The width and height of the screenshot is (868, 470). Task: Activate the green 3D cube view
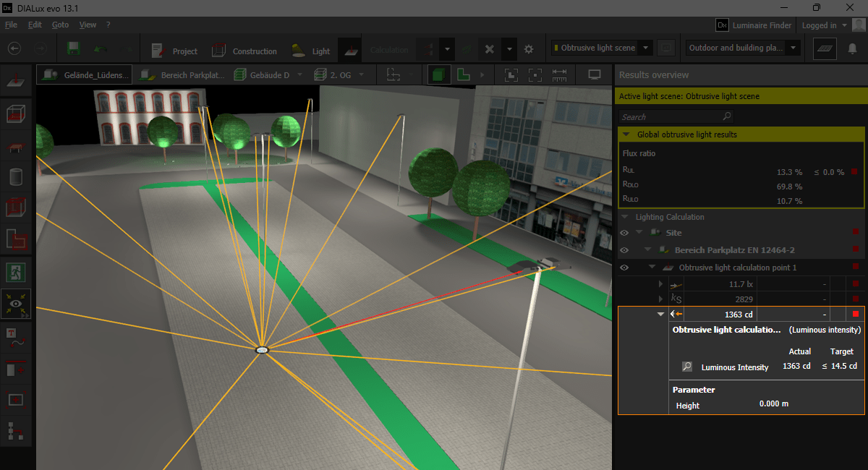point(438,74)
